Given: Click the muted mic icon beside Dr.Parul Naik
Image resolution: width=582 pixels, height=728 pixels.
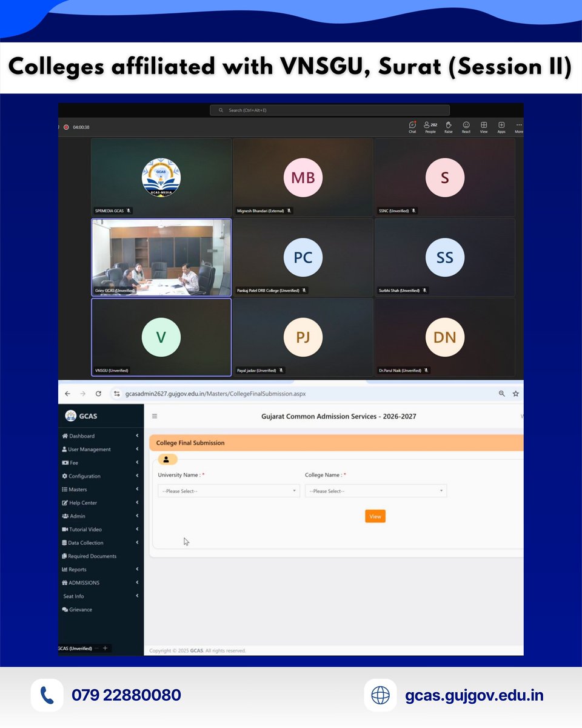Looking at the screenshot, I should point(426,370).
